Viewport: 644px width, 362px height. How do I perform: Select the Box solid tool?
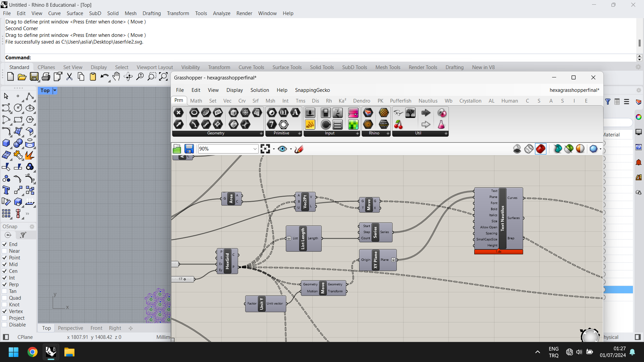(6, 143)
